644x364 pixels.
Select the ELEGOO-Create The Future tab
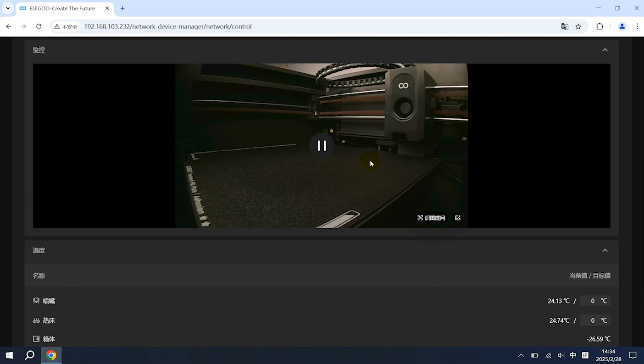click(62, 8)
